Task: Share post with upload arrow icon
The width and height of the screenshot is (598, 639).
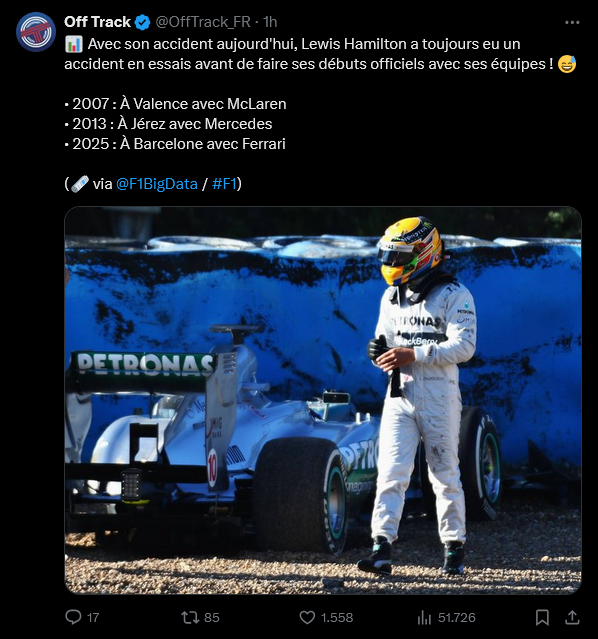Action: [572, 617]
